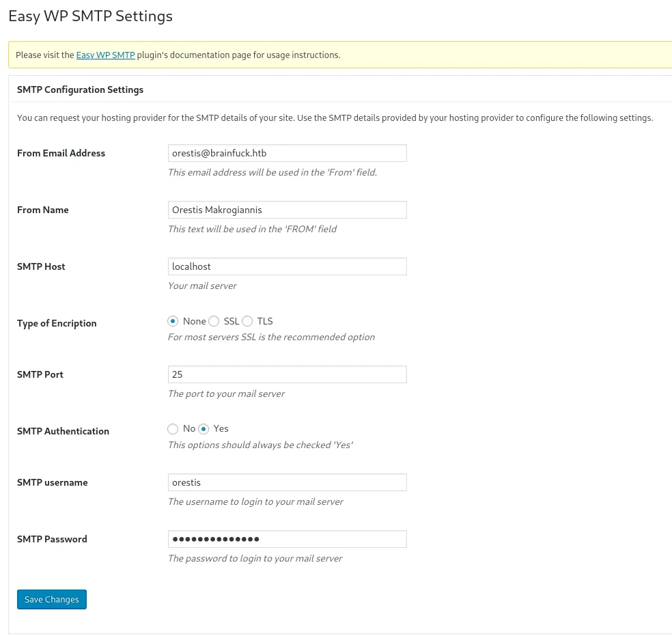Viewport: 672px width, 636px height.
Task: Click the From Name label text
Action: pos(43,210)
